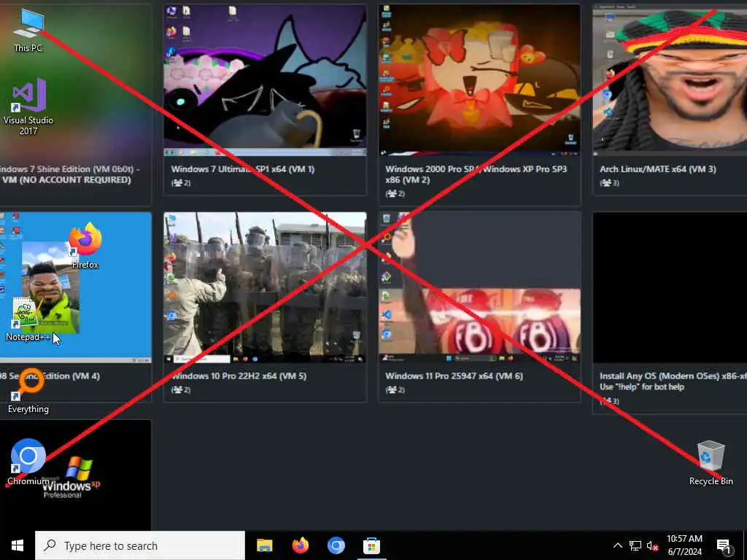
Task: Click the taskbar search box
Action: (140, 545)
